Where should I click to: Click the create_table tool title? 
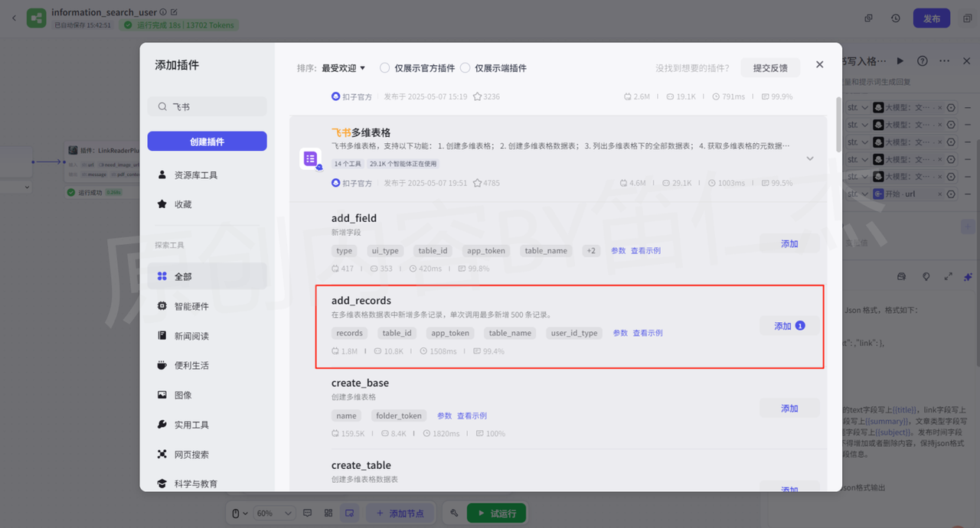pyautogui.click(x=361, y=465)
